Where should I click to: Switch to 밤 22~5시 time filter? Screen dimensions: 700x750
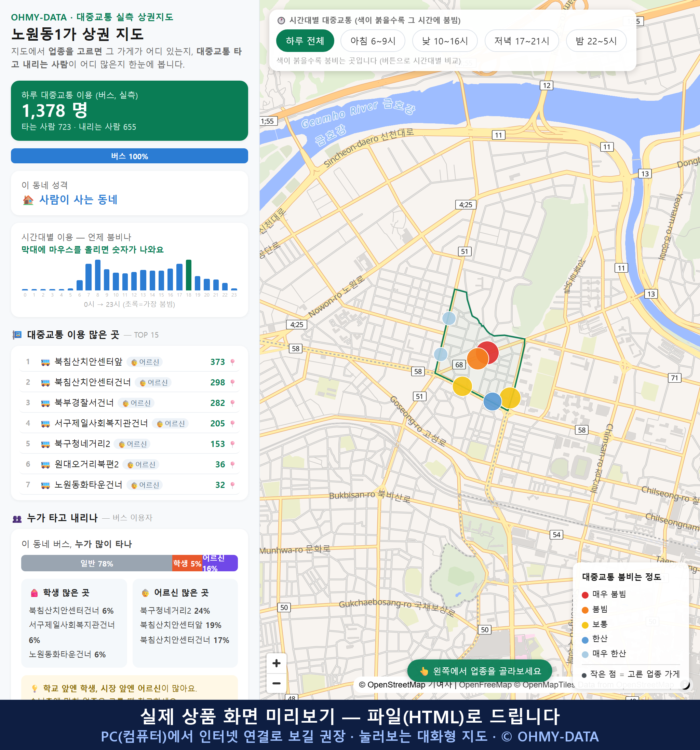(596, 41)
